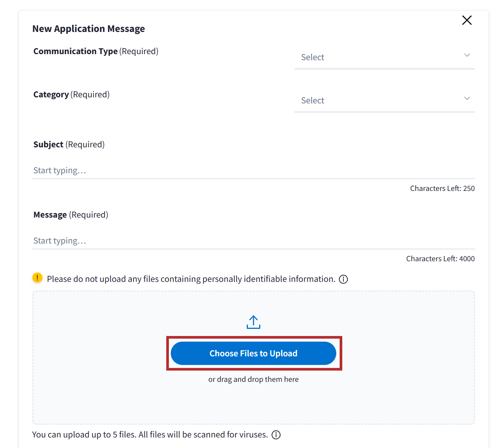Click the 'Characters Left: 4000' counter

[x=440, y=259]
